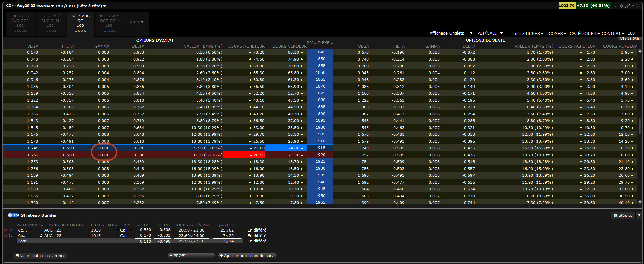
Task: Click the call ask 24.00 at strike 1915
Action: (286, 148)
